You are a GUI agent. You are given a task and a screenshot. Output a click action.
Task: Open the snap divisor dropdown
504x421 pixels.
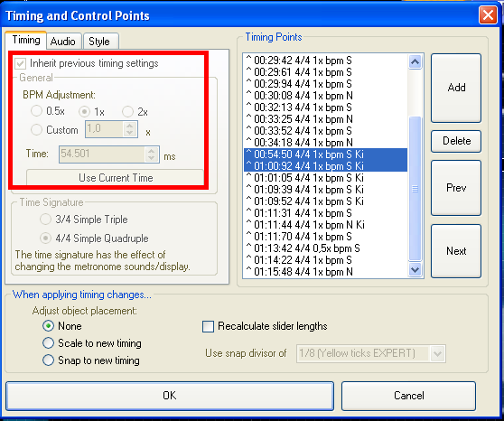437,354
